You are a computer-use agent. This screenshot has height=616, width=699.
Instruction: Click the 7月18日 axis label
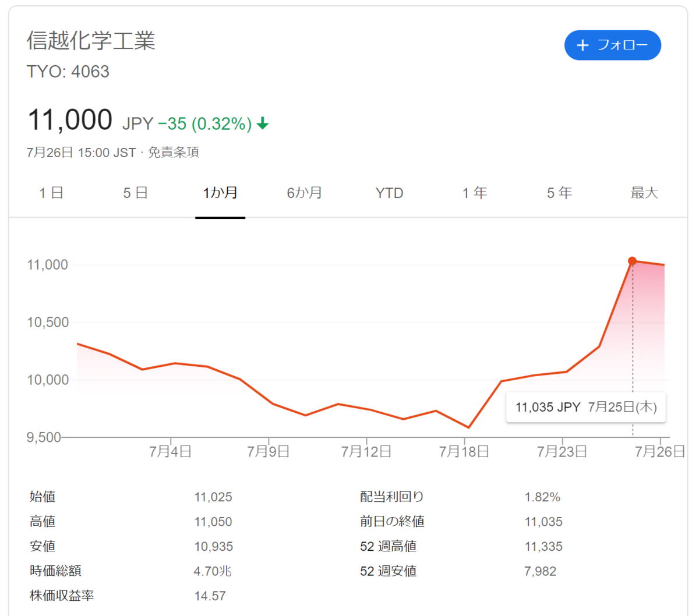point(464,452)
